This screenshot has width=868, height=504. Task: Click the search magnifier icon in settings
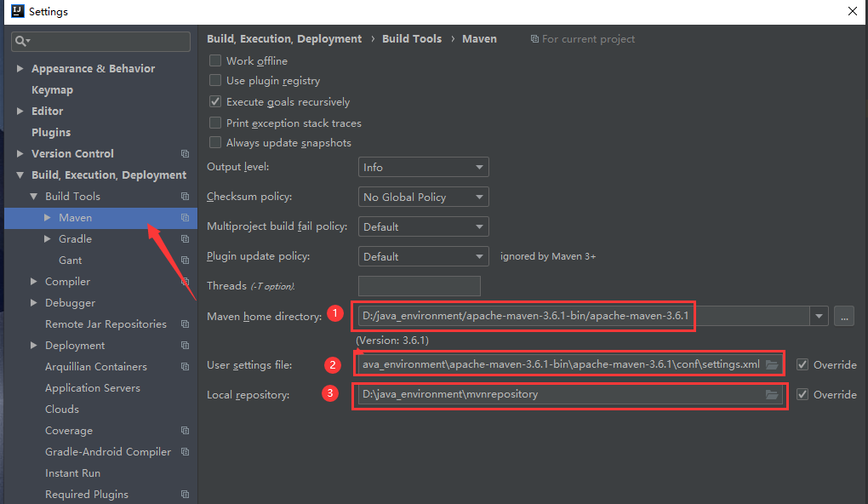22,41
